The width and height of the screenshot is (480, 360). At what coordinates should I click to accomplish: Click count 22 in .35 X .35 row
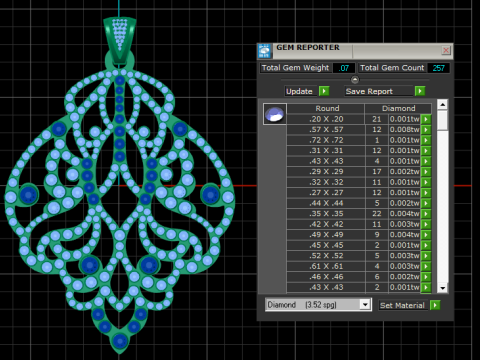point(377,214)
